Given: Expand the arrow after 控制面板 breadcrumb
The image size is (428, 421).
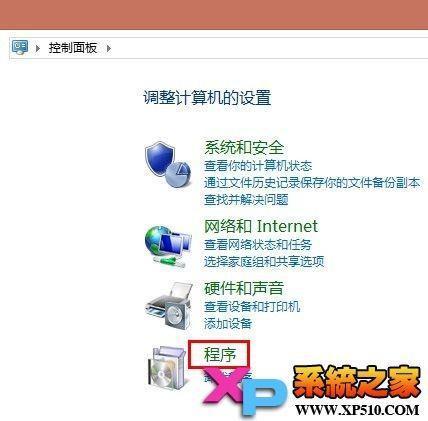Looking at the screenshot, I should pos(109,48).
